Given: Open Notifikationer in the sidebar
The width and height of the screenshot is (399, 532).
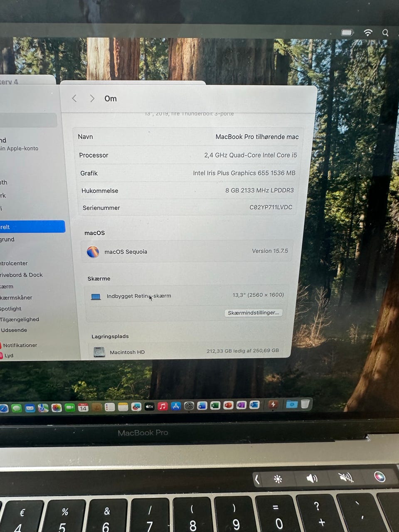Looking at the screenshot, I should tap(20, 345).
